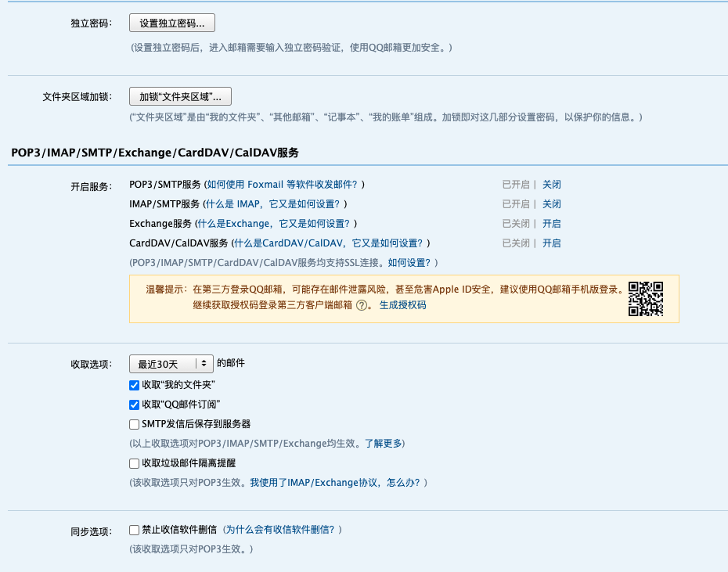
Task: Turn on the Exchange service via 开启
Action: click(552, 223)
